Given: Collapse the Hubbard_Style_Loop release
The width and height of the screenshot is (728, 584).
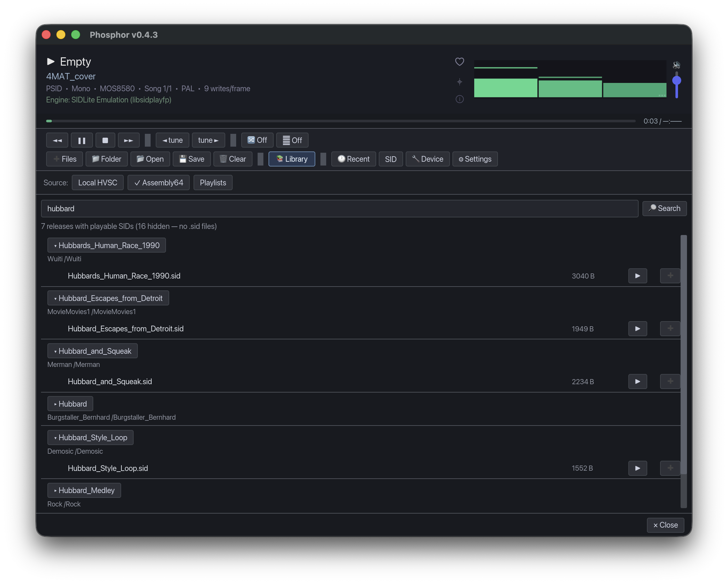Looking at the screenshot, I should tap(90, 437).
